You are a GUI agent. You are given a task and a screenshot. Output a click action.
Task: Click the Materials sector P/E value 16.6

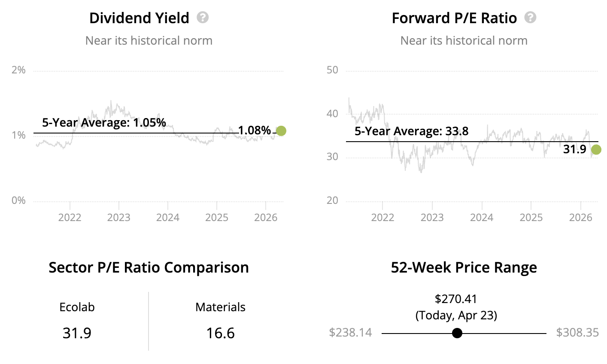point(220,333)
